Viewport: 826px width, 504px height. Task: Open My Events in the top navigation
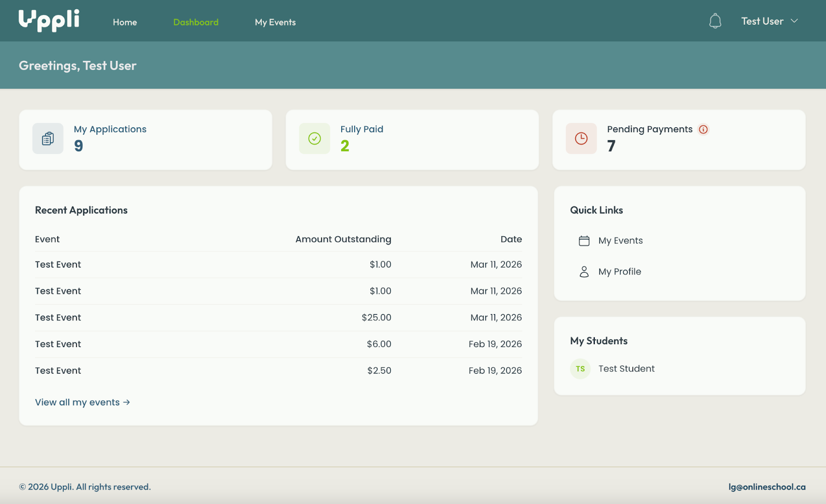pos(275,22)
